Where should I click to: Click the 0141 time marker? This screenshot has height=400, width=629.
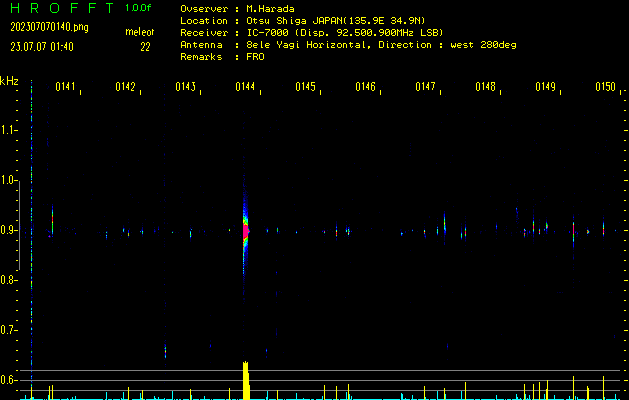(x=66, y=88)
